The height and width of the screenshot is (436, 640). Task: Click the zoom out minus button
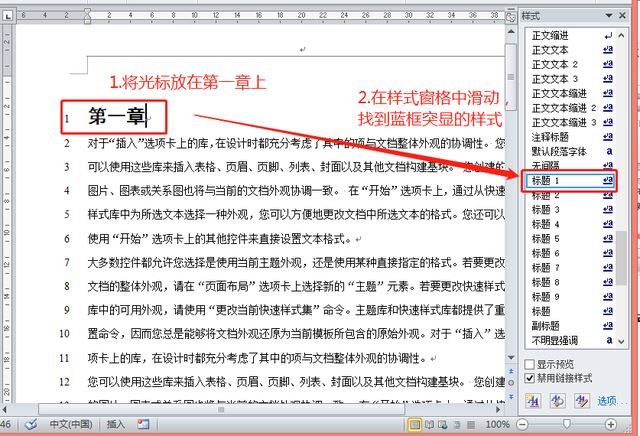tap(522, 425)
